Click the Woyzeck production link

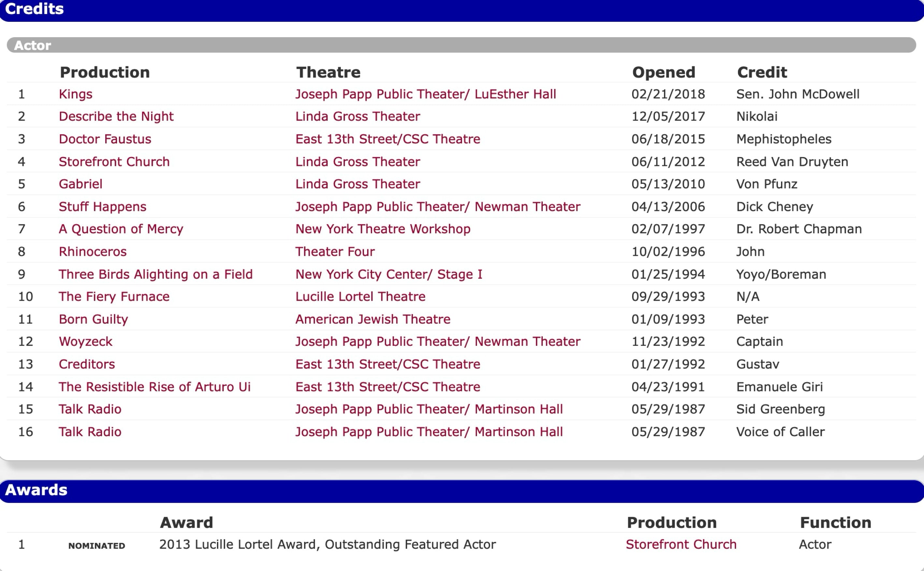pos(85,341)
